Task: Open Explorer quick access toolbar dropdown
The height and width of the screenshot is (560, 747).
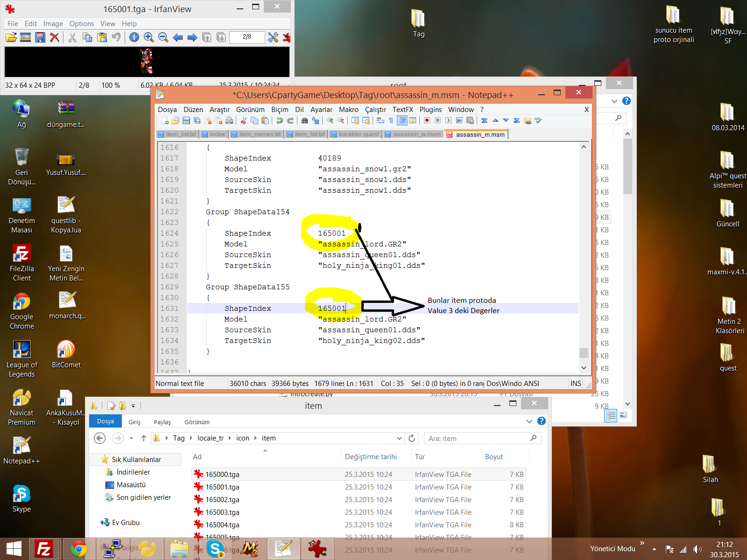Action: click(133, 406)
